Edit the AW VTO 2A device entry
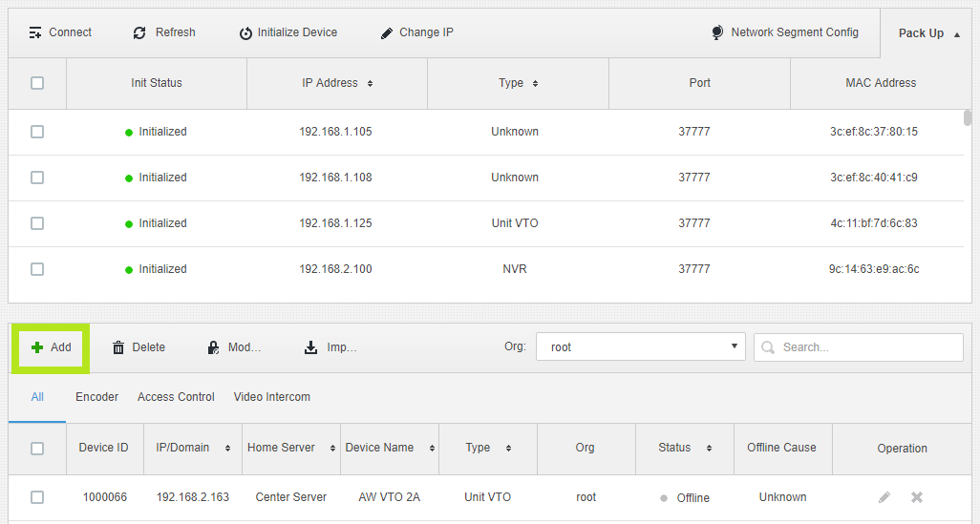The height and width of the screenshot is (524, 980). click(x=884, y=497)
